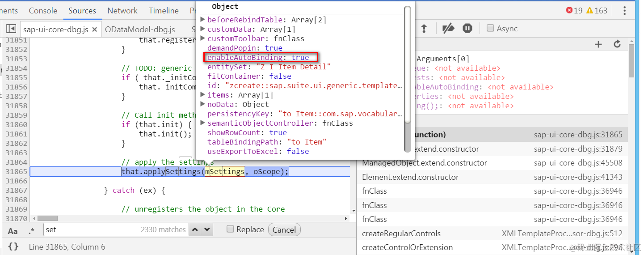The image size is (644, 255).
Task: Toggle the file navigator sidebar icon
Action: click(11, 29)
